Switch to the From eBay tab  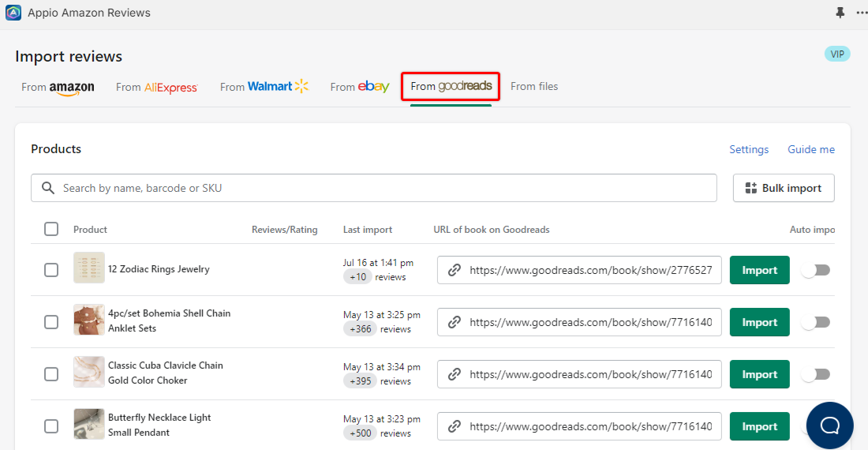point(360,87)
